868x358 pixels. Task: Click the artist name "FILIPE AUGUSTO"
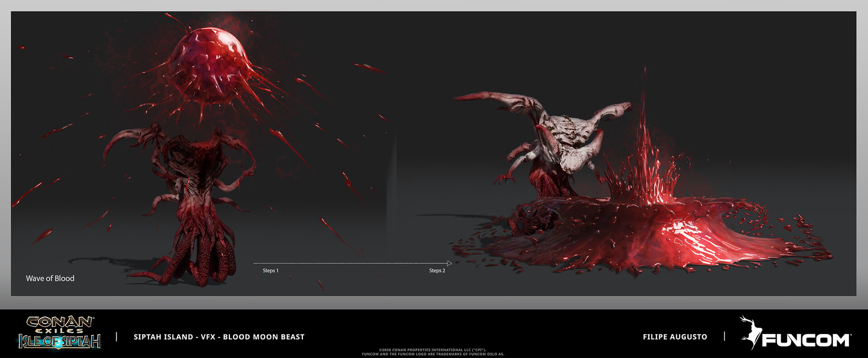(x=675, y=337)
